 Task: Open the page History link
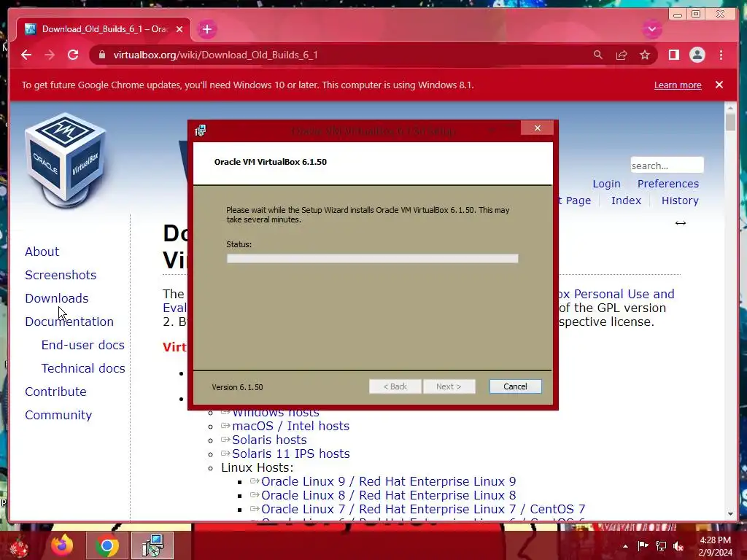[680, 201]
